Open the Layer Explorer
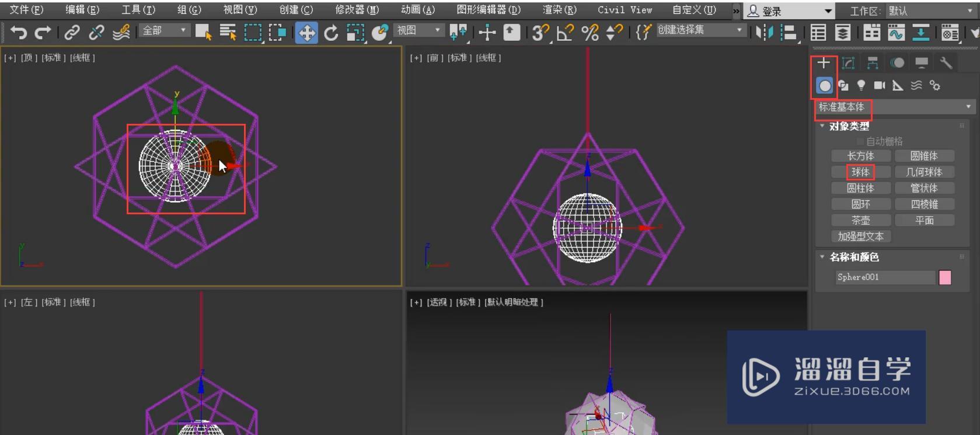The width and height of the screenshot is (980, 435). (x=842, y=32)
